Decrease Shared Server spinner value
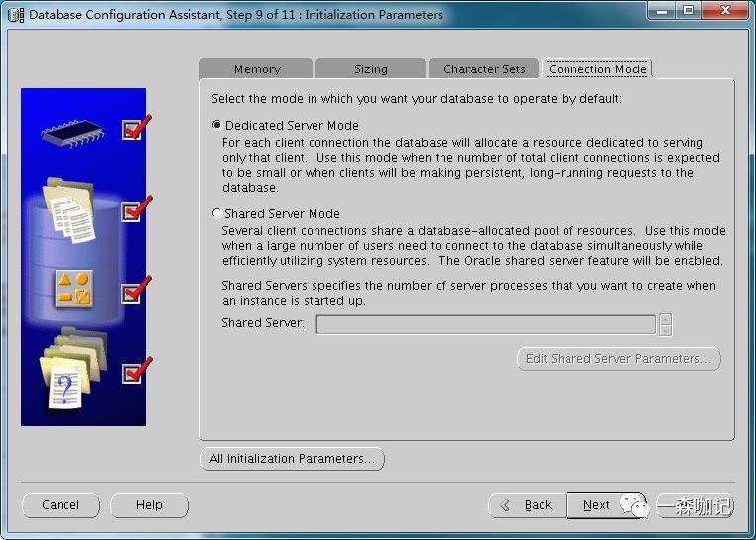Image resolution: width=756 pixels, height=540 pixels. pyautogui.click(x=666, y=331)
